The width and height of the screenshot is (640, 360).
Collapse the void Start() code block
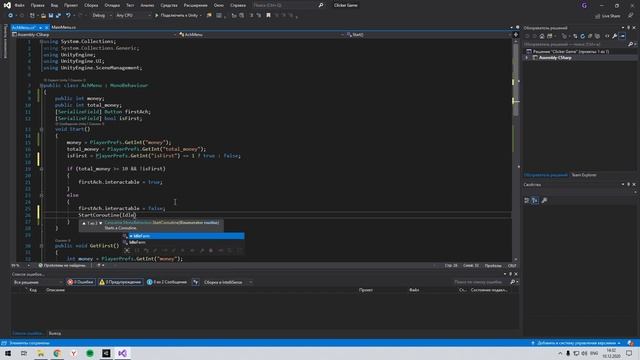point(41,129)
